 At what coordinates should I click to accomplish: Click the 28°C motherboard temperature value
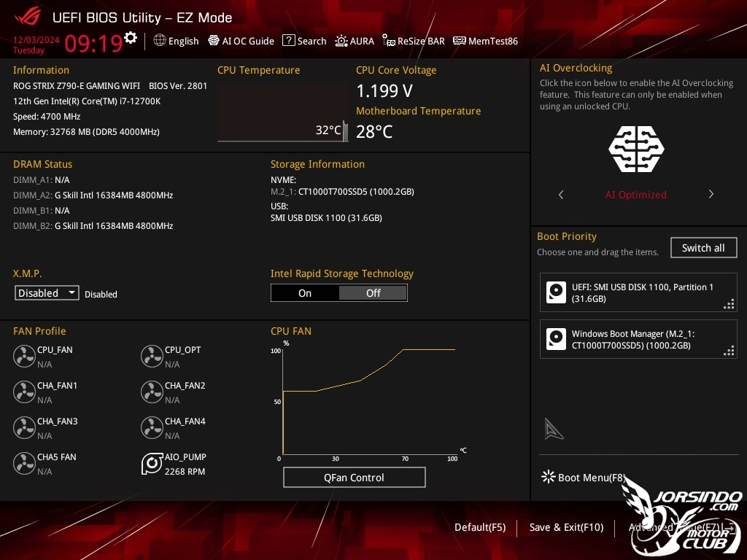click(x=374, y=131)
